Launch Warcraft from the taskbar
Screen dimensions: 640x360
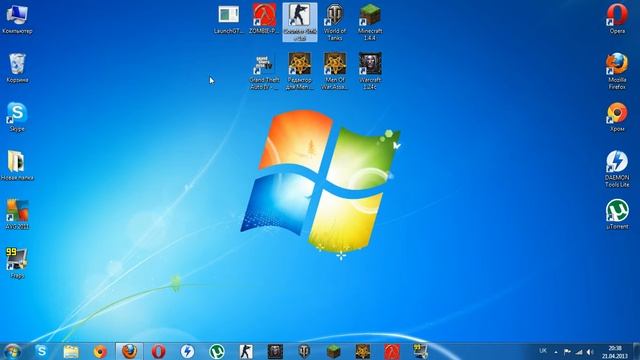pyautogui.click(x=275, y=351)
